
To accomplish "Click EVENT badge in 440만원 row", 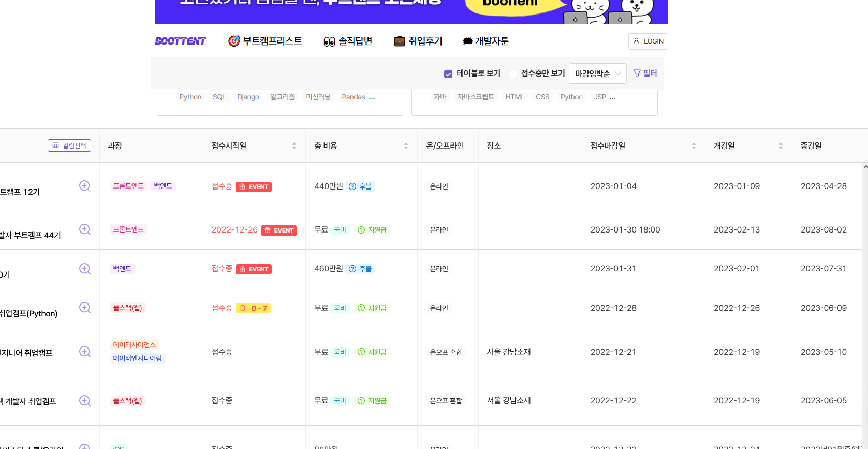I will (254, 187).
